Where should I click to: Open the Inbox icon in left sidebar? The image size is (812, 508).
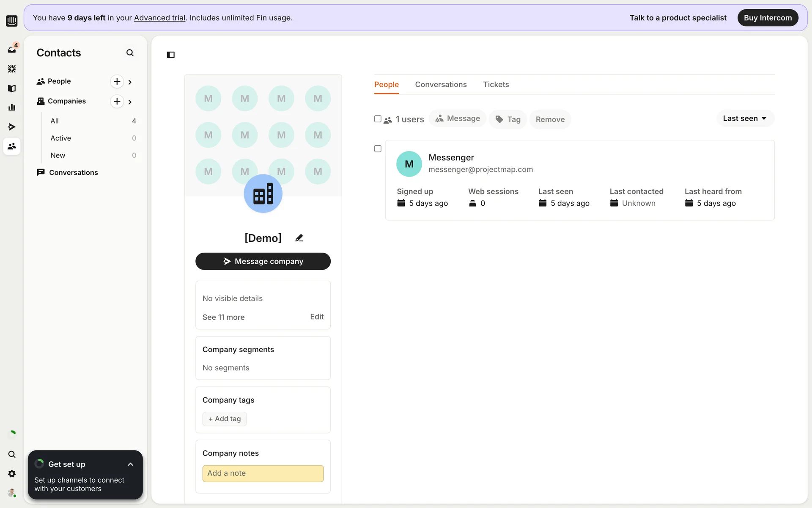[x=12, y=49]
